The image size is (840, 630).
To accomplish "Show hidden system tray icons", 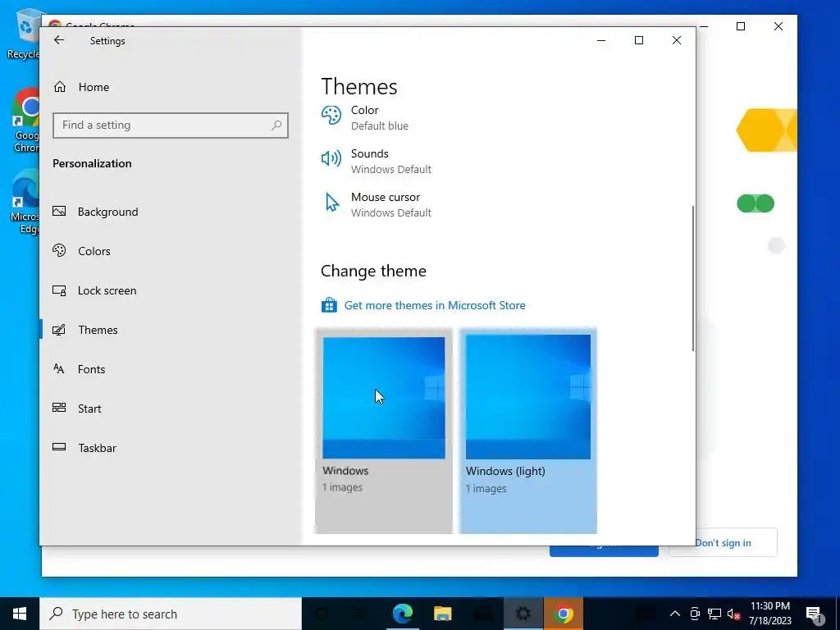I will [x=675, y=614].
